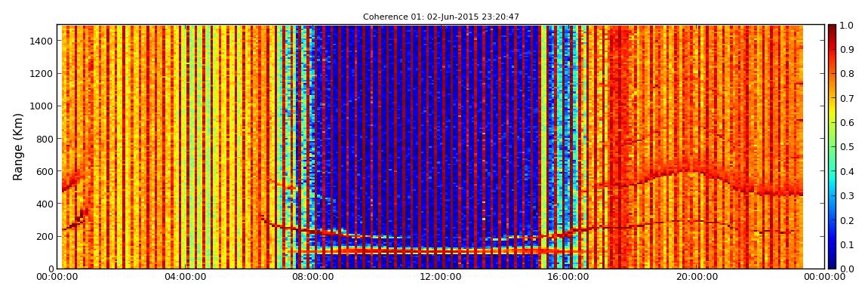Viewport: 868px width, 307px height.
Task: Click the 1400 range axis tick label
Action: click(42, 41)
